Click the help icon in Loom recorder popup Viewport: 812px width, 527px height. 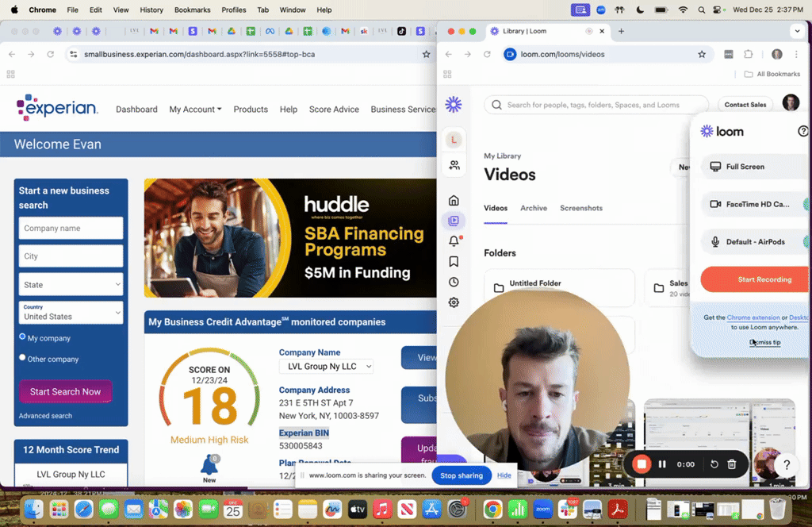pos(802,132)
